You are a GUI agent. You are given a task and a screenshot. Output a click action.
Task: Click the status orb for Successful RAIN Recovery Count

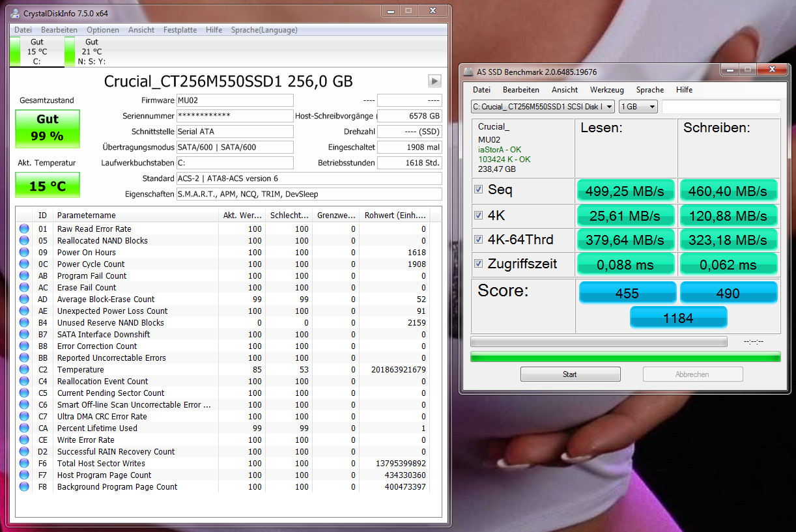coord(24,451)
